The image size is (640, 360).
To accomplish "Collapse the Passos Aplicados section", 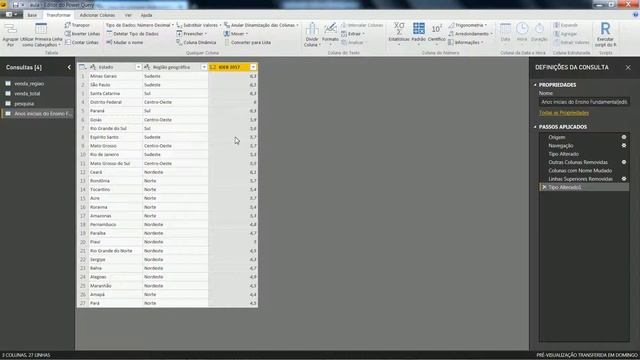I will [x=535, y=127].
